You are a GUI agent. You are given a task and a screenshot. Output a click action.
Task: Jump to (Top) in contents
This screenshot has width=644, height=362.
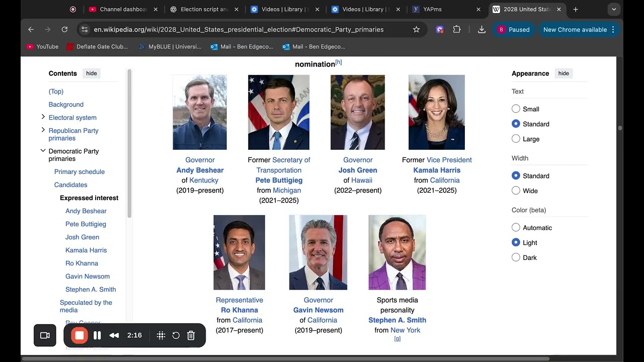[56, 91]
